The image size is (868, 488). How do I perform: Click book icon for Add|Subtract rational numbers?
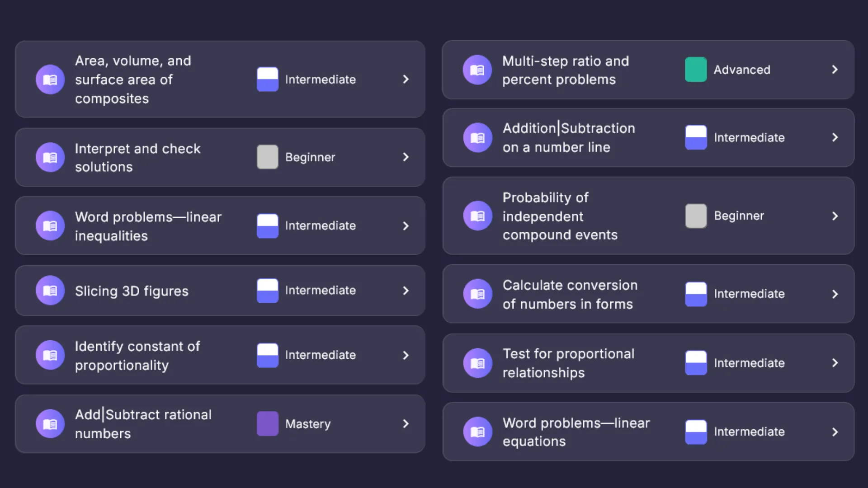[x=50, y=424]
